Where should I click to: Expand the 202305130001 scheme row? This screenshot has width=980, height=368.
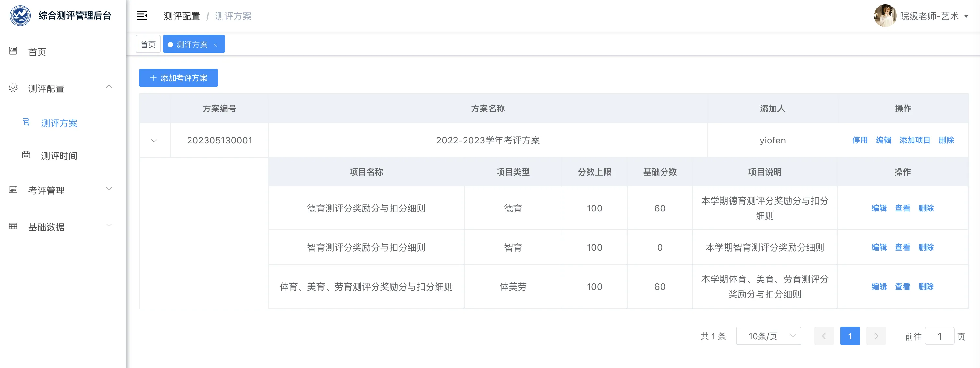pyautogui.click(x=154, y=140)
